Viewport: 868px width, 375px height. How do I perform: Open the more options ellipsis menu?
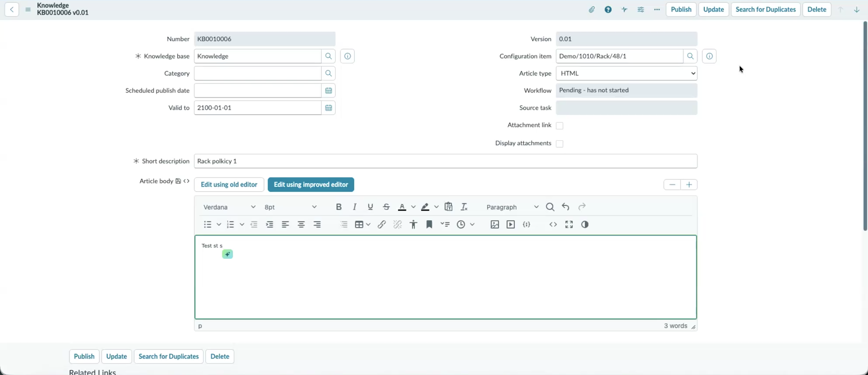pos(657,10)
